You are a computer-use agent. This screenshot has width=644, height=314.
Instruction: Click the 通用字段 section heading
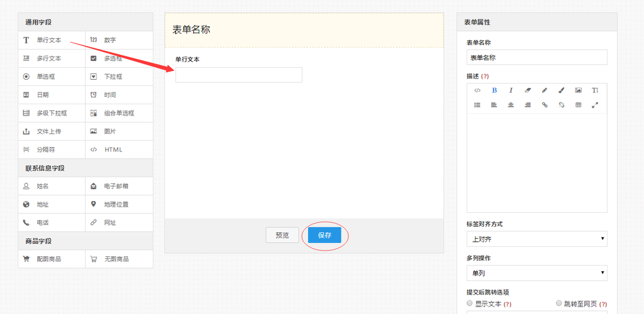click(x=38, y=22)
